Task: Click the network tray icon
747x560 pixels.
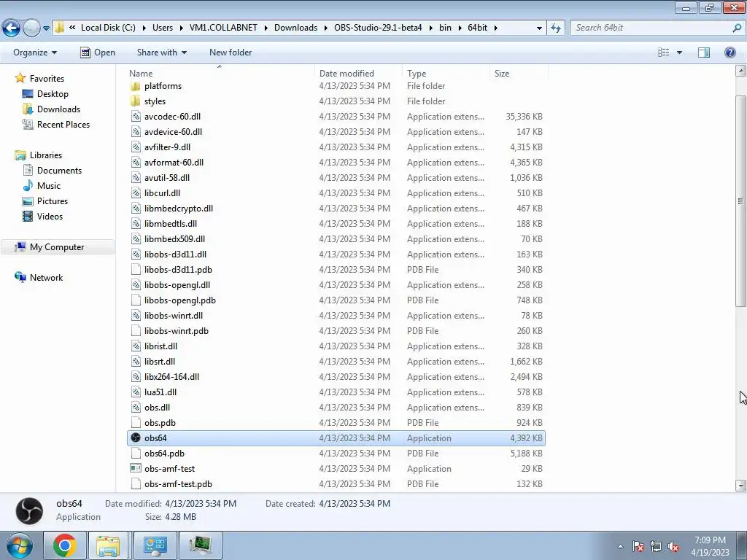Action: (656, 547)
